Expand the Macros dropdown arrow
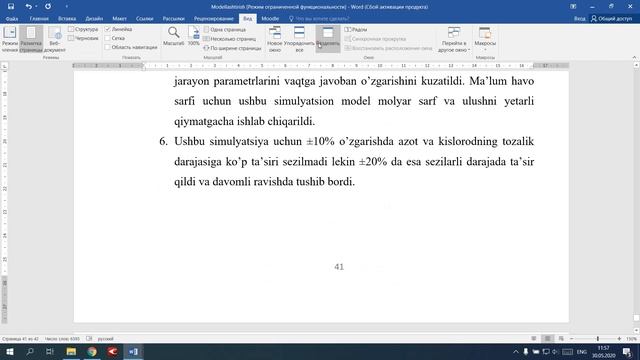 [485, 50]
